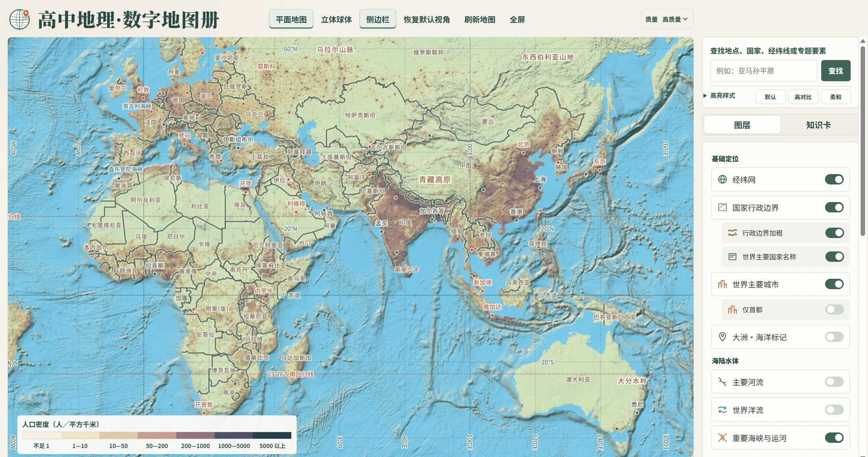Click the 重要海峡与运河 crossing icon

[722, 438]
